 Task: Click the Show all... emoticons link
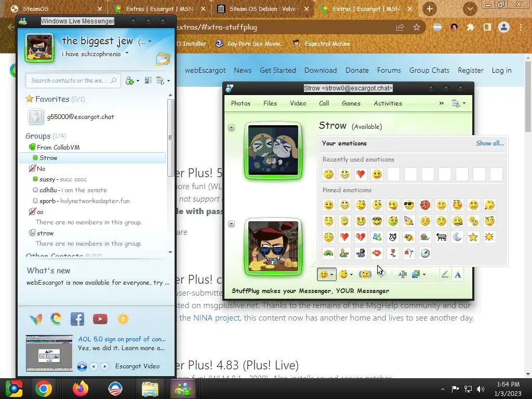pos(490,143)
